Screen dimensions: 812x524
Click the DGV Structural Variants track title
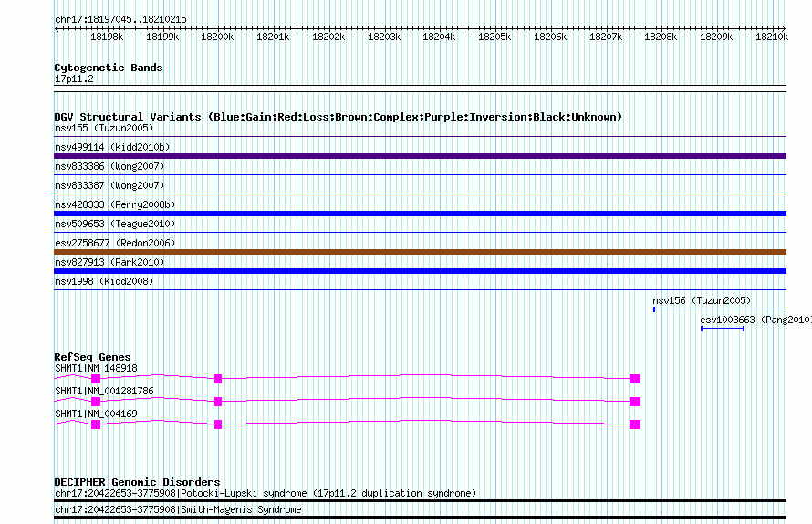click(x=338, y=117)
